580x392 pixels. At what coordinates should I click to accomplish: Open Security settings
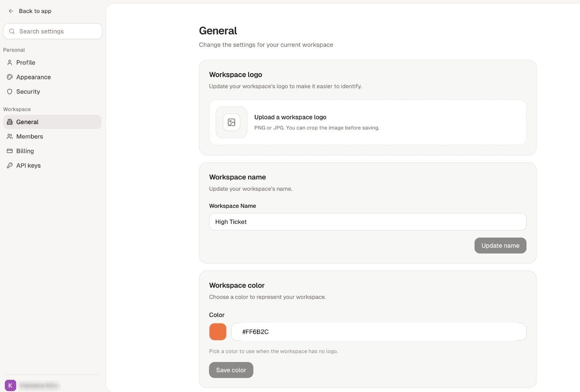[x=52, y=91]
